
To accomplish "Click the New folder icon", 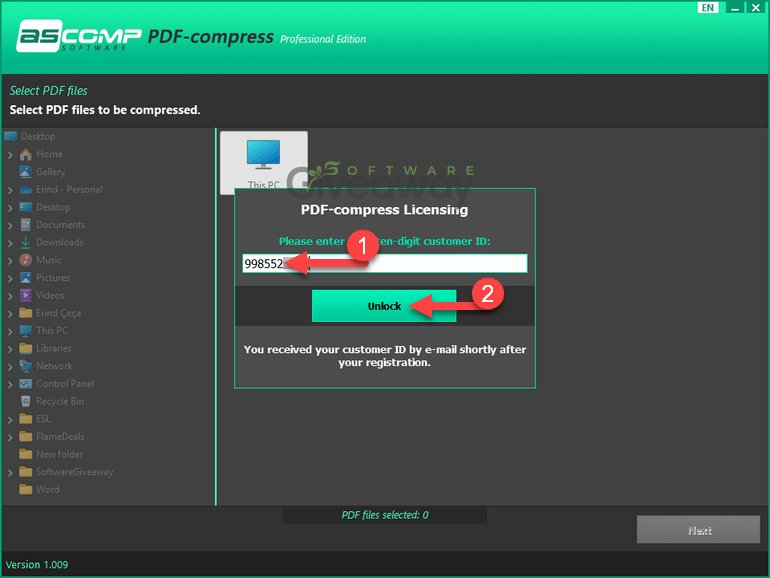I will click(26, 454).
